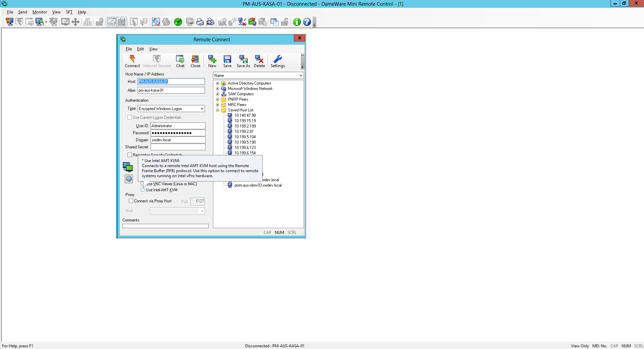Click the screen capture camera toolbar icon
This screenshot has width=644, height=349.
[x=190, y=22]
